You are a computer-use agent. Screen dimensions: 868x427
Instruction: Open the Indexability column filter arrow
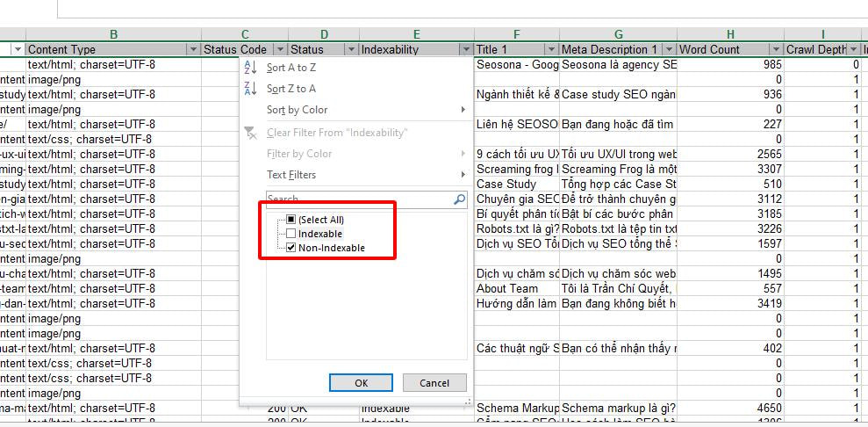pos(466,50)
